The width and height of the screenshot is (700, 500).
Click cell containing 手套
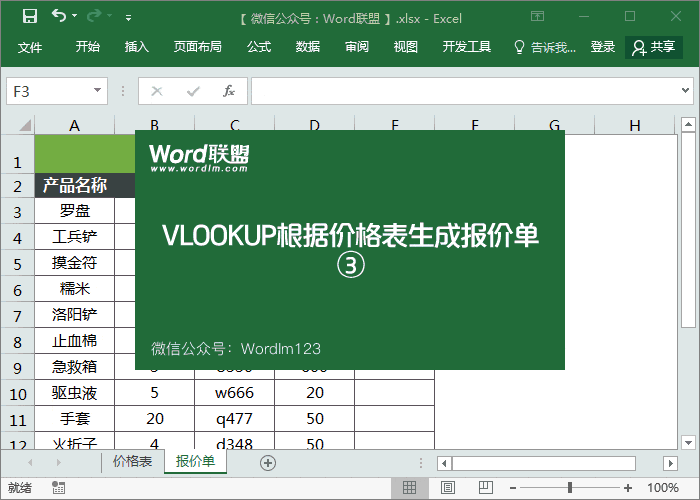pos(75,419)
